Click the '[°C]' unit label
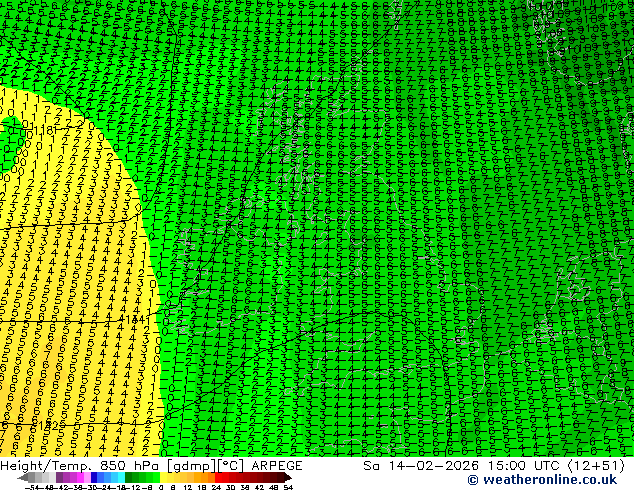Screen dimensions: 634x490 pos(229,466)
